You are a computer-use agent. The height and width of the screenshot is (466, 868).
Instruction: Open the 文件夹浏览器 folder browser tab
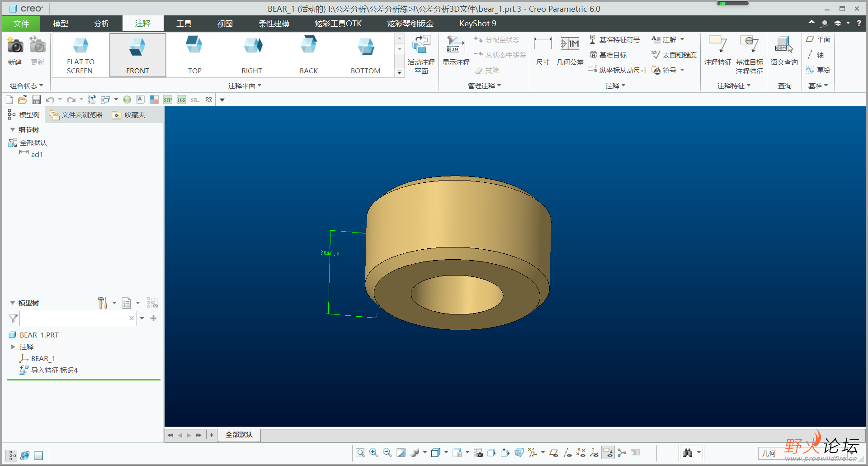point(76,115)
